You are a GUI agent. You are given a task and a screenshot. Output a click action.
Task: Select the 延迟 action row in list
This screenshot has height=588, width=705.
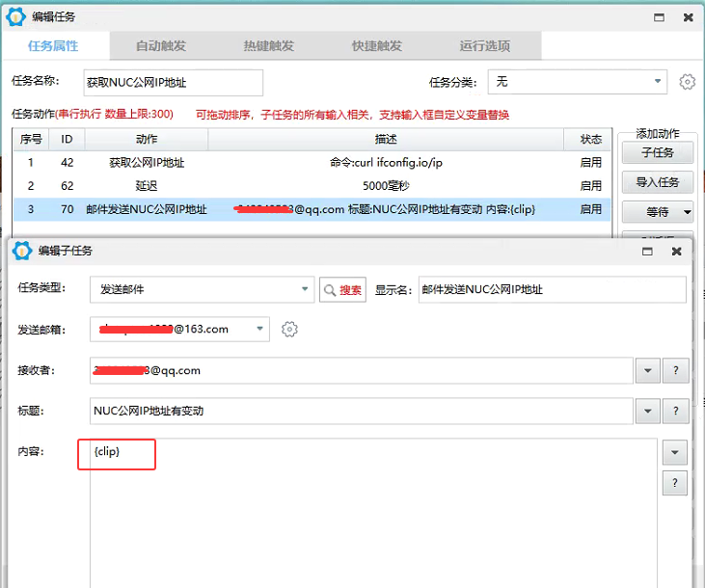309,186
